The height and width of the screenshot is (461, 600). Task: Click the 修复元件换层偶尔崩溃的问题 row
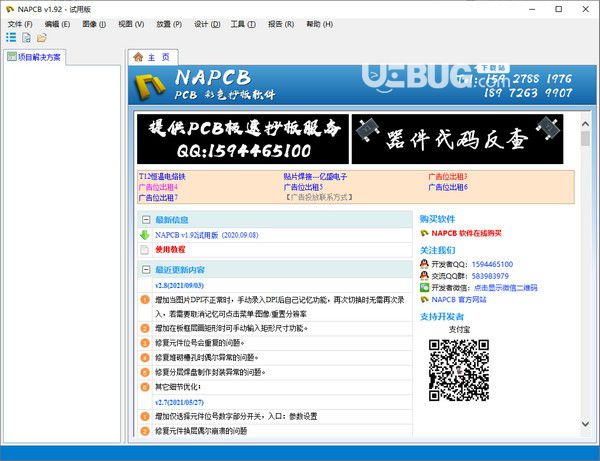tap(276, 431)
